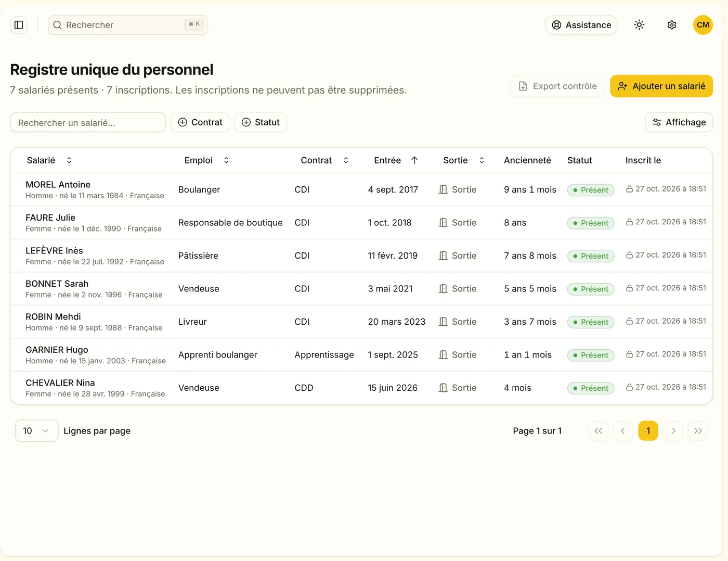The width and height of the screenshot is (728, 561).
Task: Click the Pâtissière job cell
Action: point(198,256)
